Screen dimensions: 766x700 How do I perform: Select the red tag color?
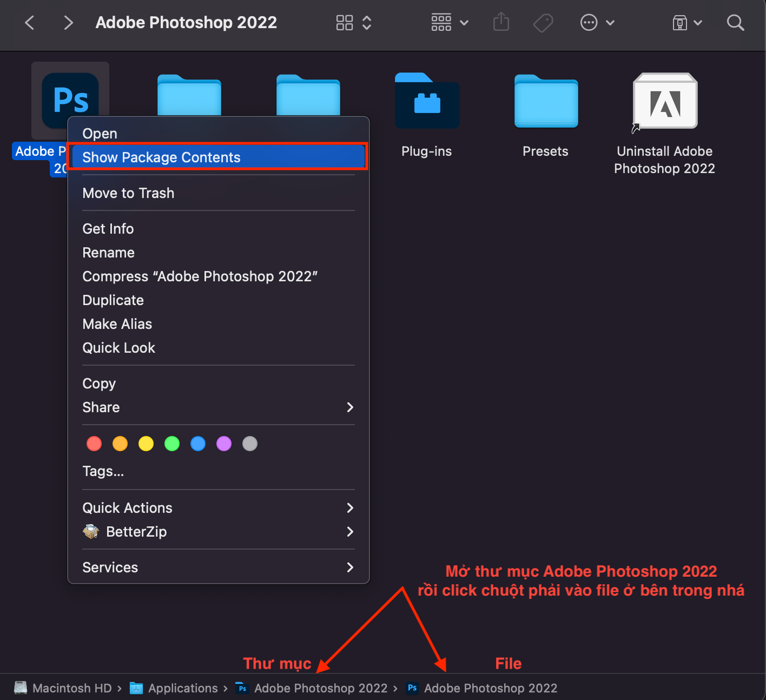pos(94,443)
